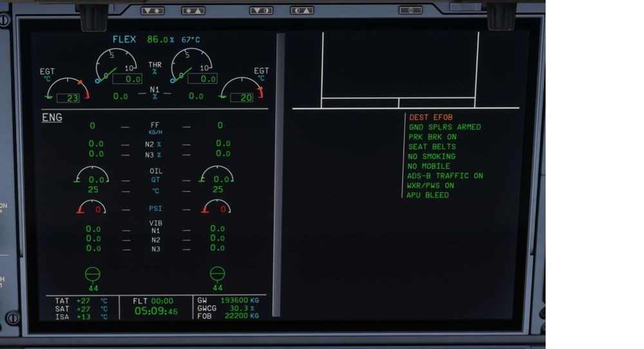Screen dimensions: 644x349
Task: Click the 67°C flex temperature value
Action: pyautogui.click(x=191, y=40)
